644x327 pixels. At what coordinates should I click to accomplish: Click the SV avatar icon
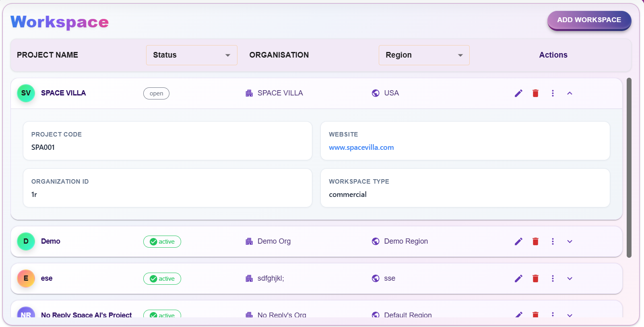26,93
